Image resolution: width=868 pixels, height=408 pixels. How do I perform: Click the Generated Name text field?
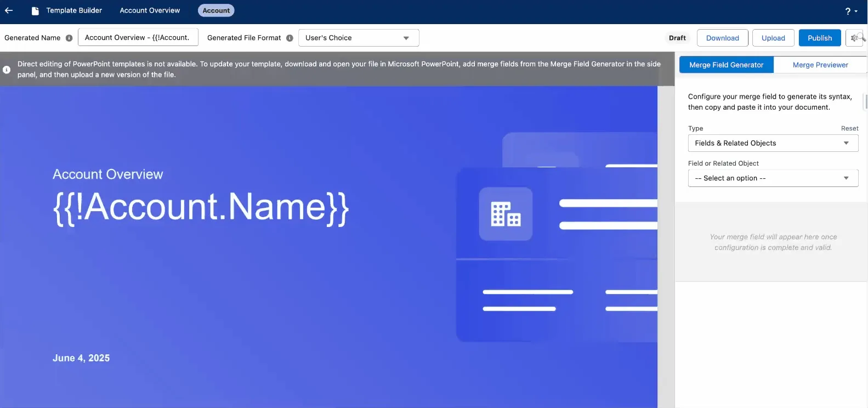click(x=138, y=38)
